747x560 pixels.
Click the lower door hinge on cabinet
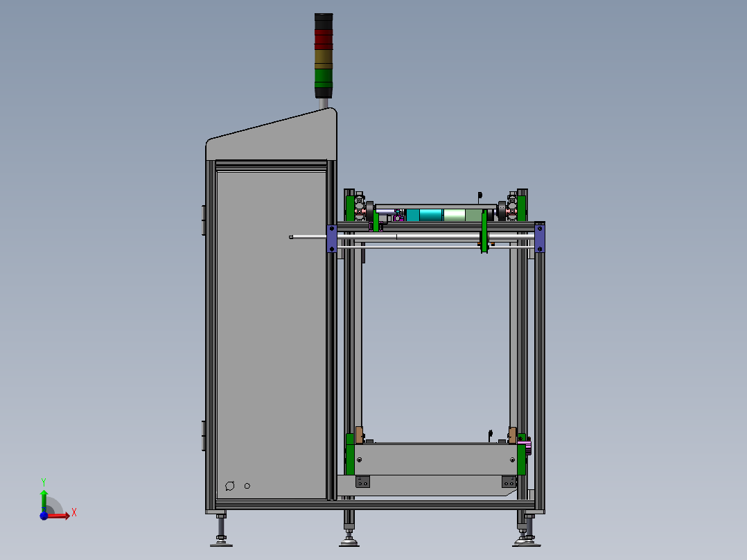202,435
